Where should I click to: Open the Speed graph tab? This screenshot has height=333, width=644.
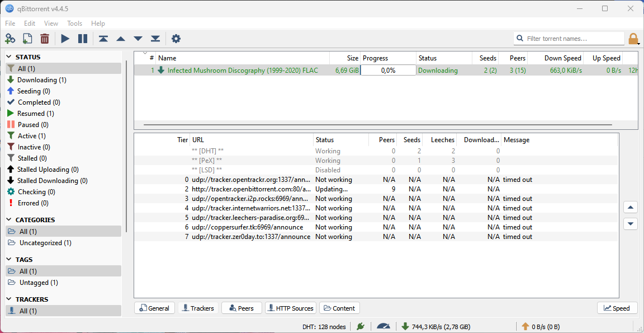pyautogui.click(x=617, y=308)
